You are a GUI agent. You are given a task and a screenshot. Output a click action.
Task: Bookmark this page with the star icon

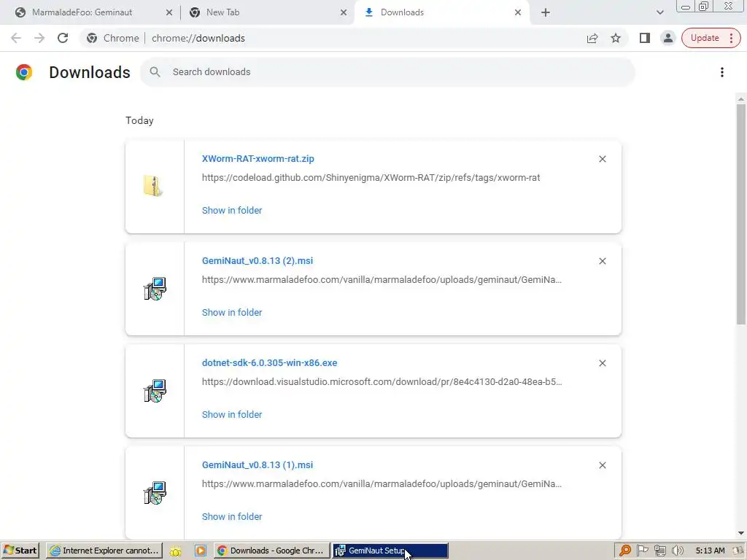[x=616, y=38]
